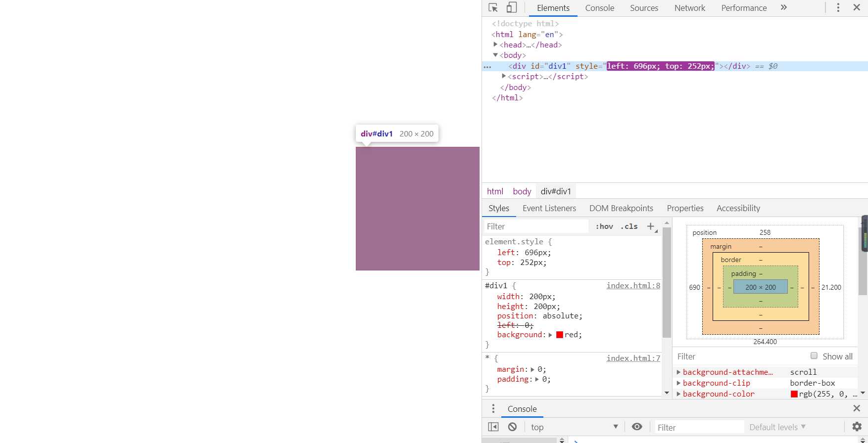Expand computed background-clip property
The image size is (868, 443).
[678, 383]
